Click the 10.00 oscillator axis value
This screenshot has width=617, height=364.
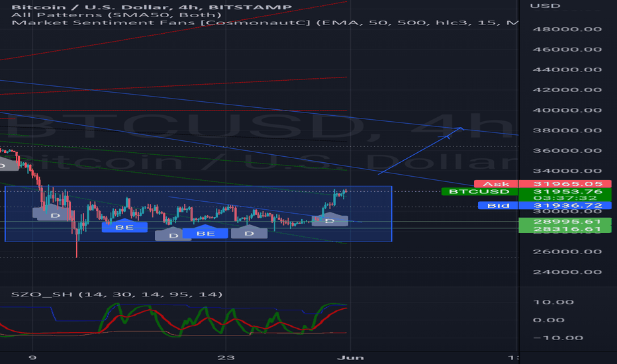(553, 302)
